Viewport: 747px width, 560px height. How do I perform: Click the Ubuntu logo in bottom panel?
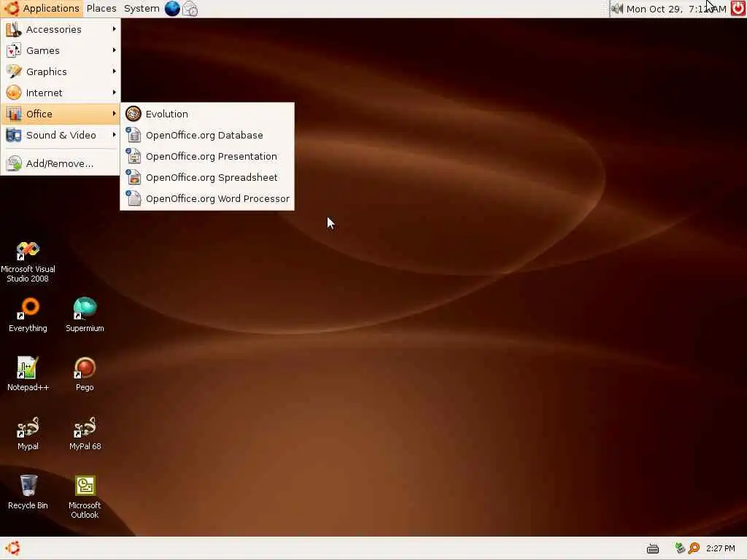point(13,548)
